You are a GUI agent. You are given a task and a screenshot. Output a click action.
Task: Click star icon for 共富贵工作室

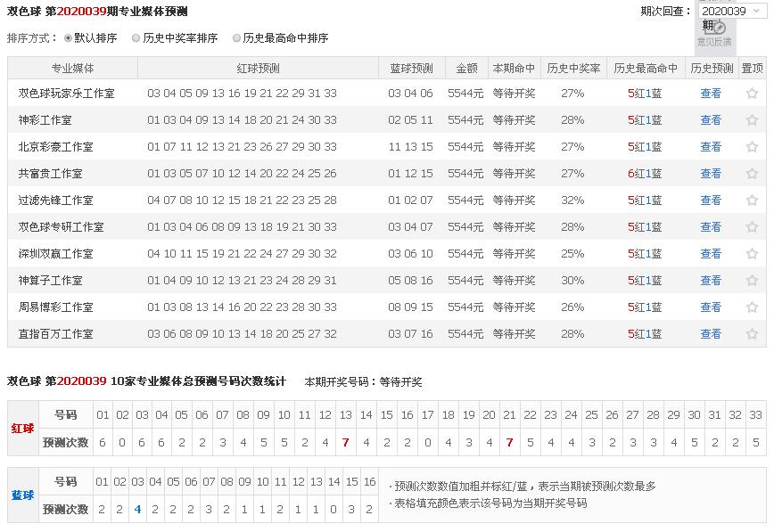(x=752, y=174)
